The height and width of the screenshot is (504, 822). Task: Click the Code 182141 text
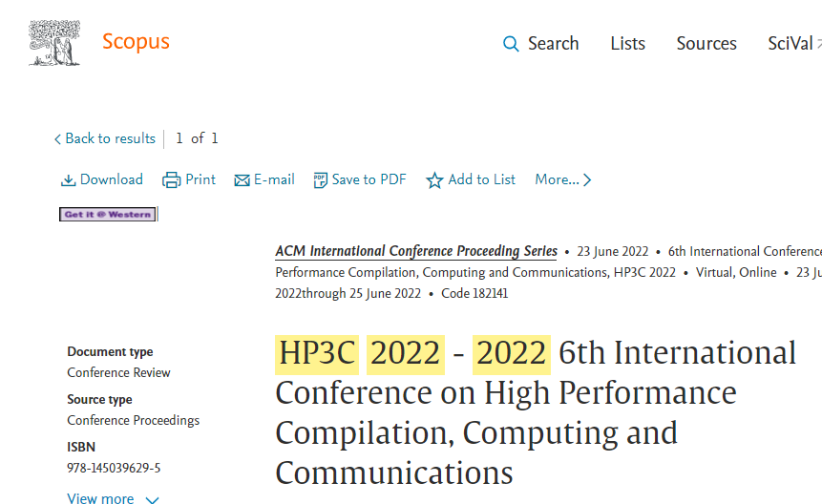tap(474, 293)
